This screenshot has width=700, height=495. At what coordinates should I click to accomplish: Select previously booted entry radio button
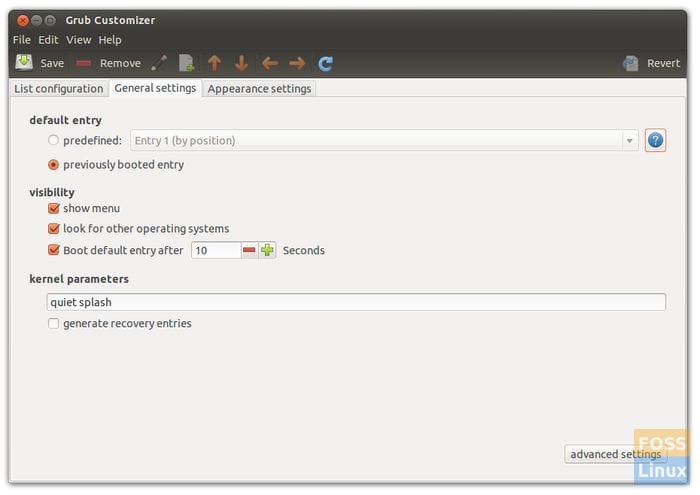53,165
